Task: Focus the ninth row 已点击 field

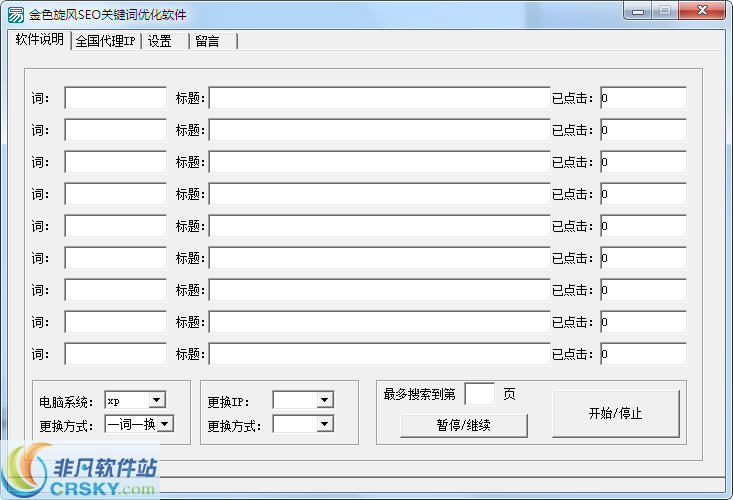Action: pyautogui.click(x=643, y=354)
